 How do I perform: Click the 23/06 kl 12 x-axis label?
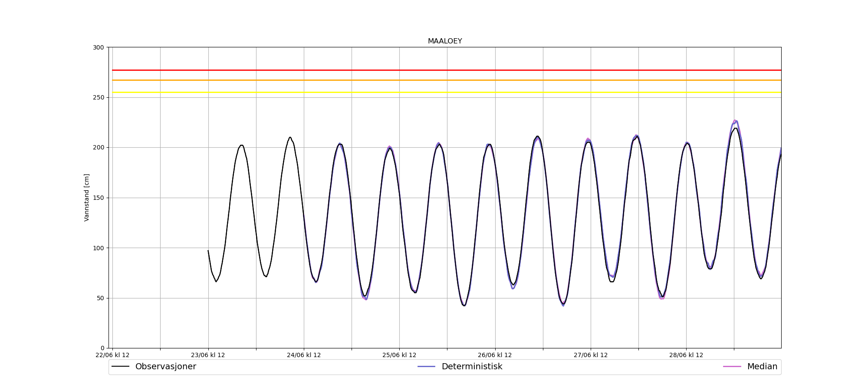click(208, 355)
